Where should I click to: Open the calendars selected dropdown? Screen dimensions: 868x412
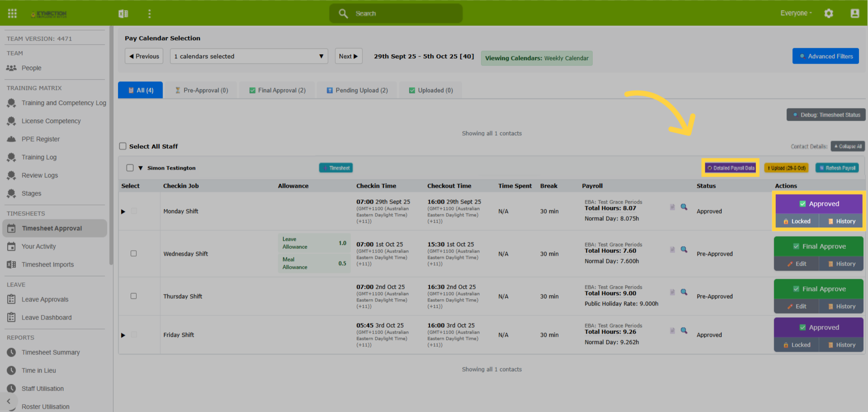[249, 56]
